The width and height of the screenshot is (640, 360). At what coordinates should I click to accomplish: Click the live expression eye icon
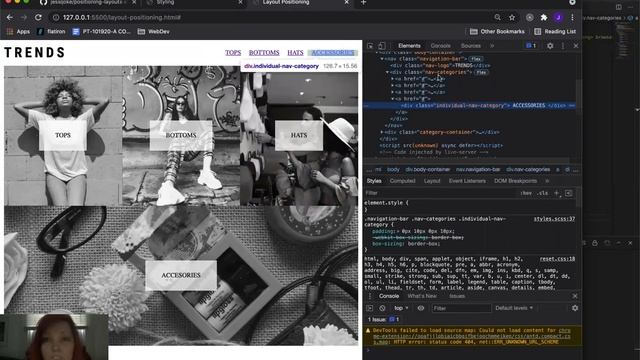421,308
